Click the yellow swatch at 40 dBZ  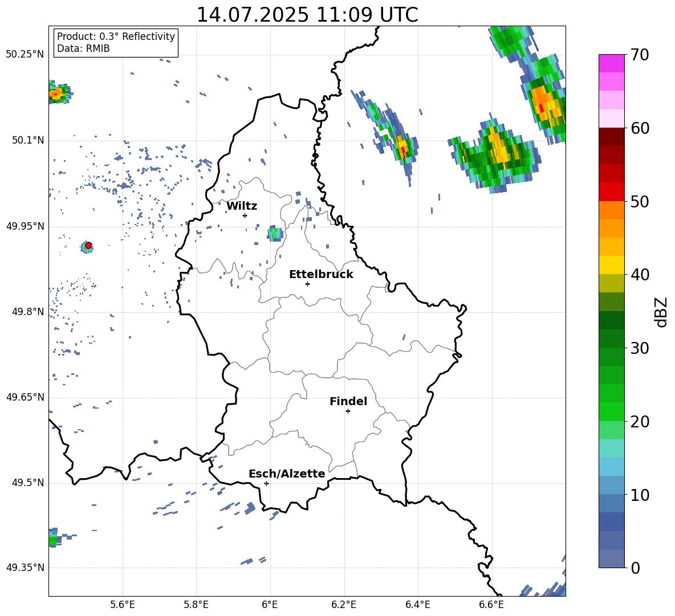click(611, 265)
